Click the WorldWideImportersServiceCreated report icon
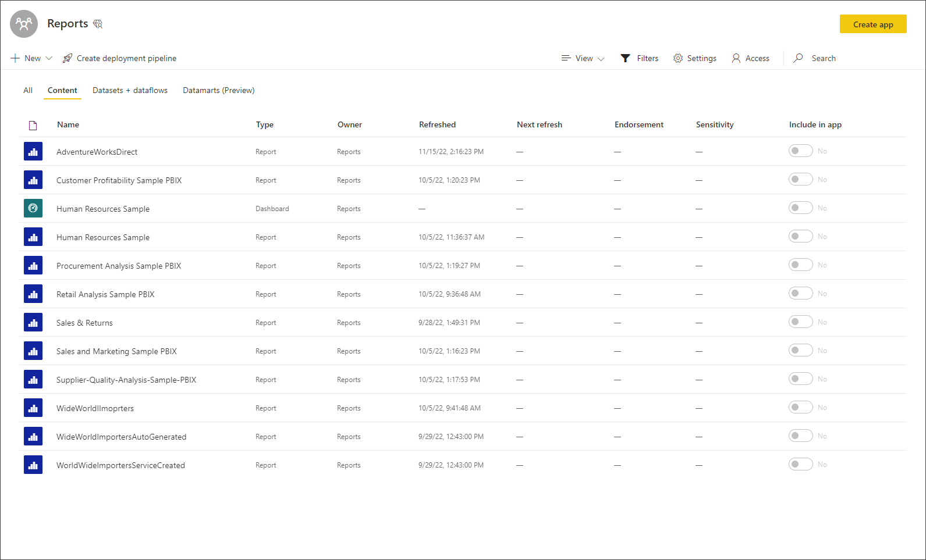The width and height of the screenshot is (926, 560). [x=33, y=465]
